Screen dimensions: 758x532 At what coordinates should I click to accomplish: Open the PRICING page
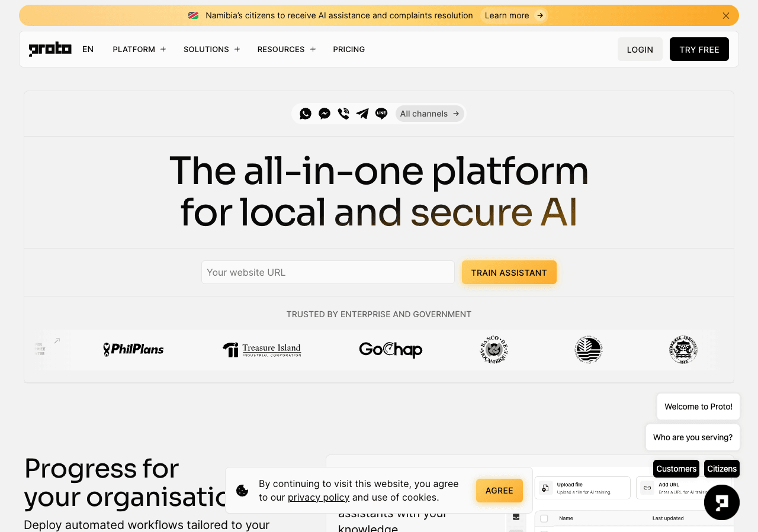(349, 49)
